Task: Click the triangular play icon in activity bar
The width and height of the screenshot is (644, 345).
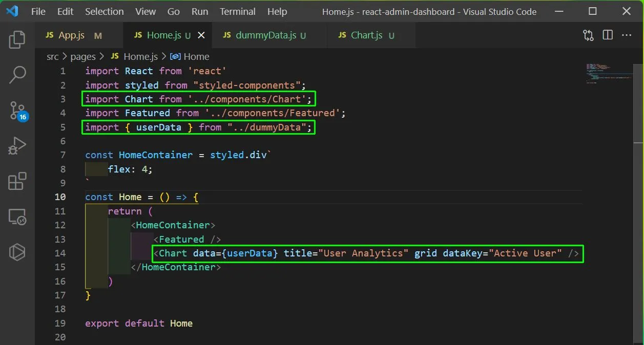Action: [17, 252]
